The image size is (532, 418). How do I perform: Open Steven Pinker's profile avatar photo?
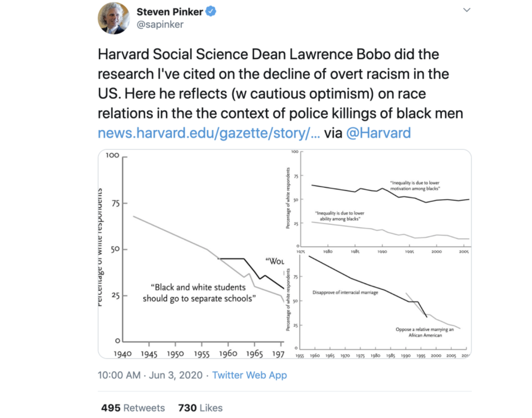click(114, 18)
